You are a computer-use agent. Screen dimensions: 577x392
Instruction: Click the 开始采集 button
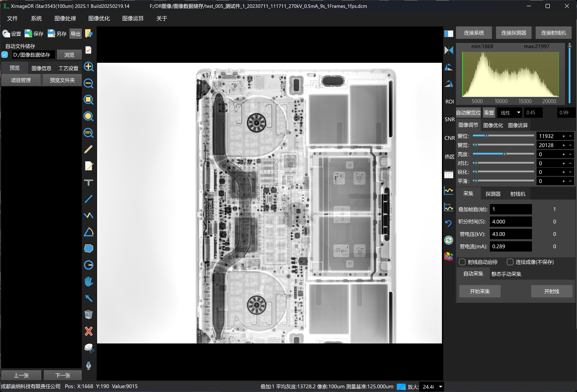point(480,291)
